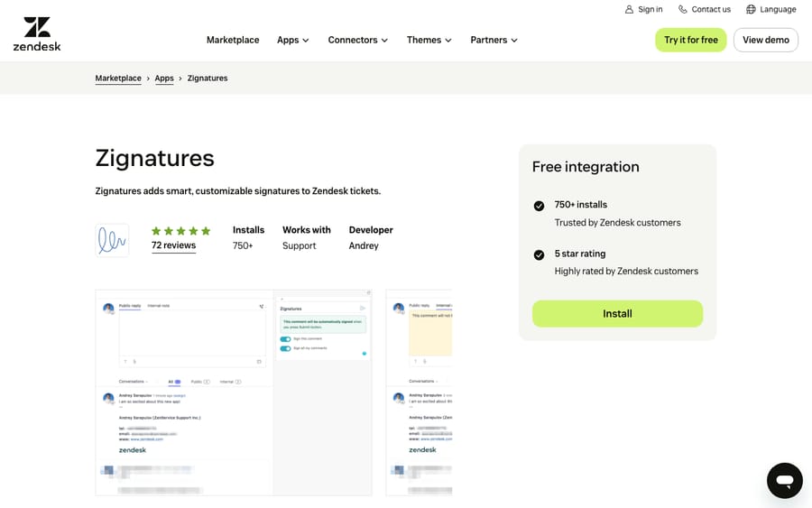Click the Try it for free button
This screenshot has height=508, width=812.
click(691, 40)
